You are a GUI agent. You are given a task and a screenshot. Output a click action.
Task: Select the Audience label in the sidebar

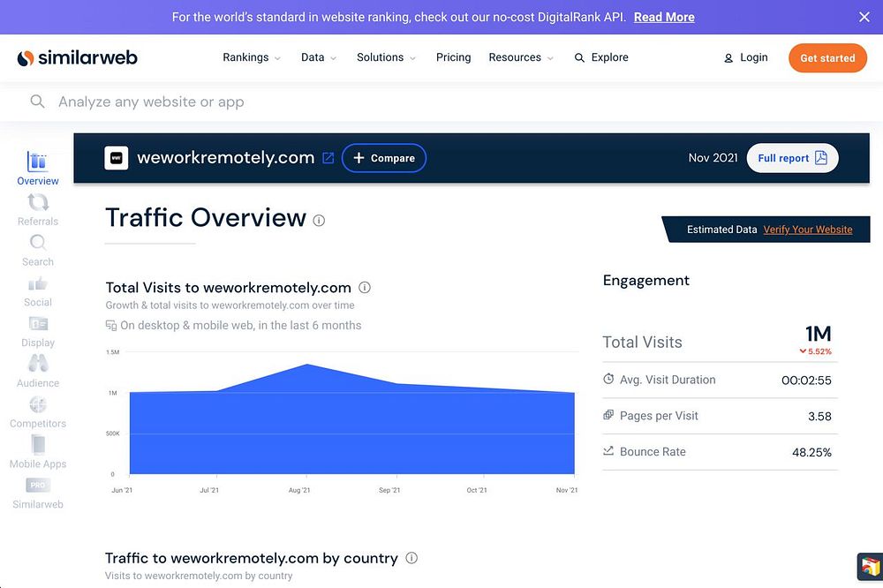tap(38, 383)
